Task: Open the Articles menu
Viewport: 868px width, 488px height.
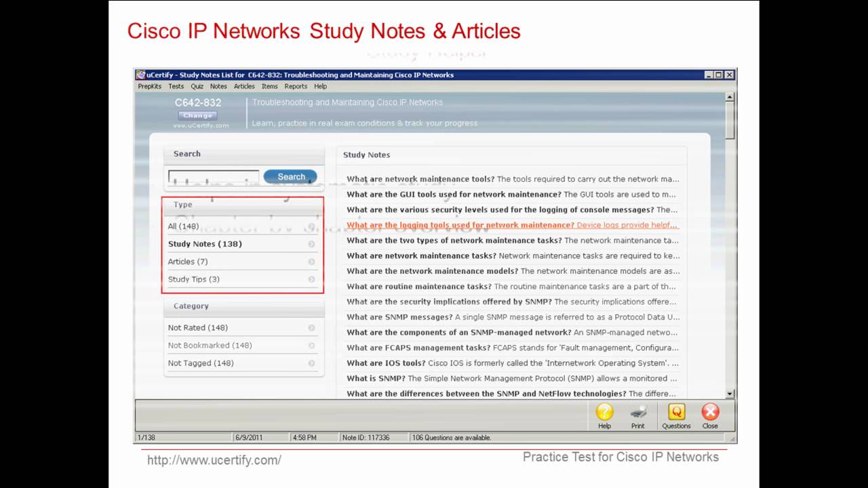Action: 244,86
